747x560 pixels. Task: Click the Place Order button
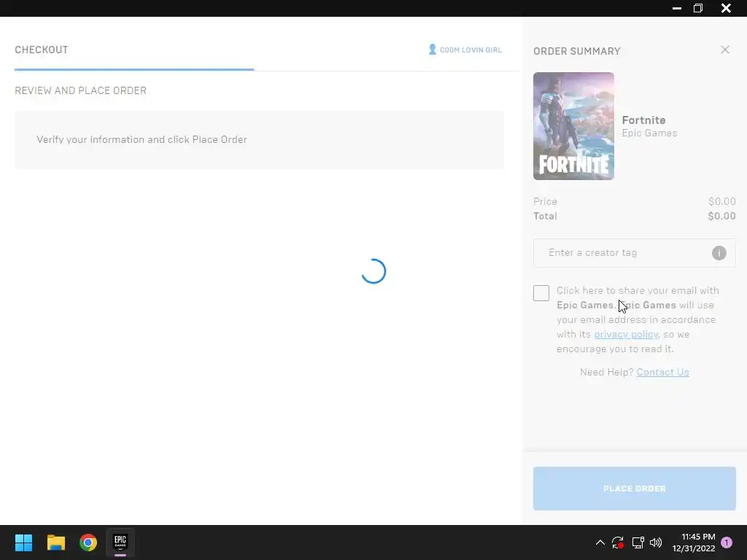click(634, 489)
